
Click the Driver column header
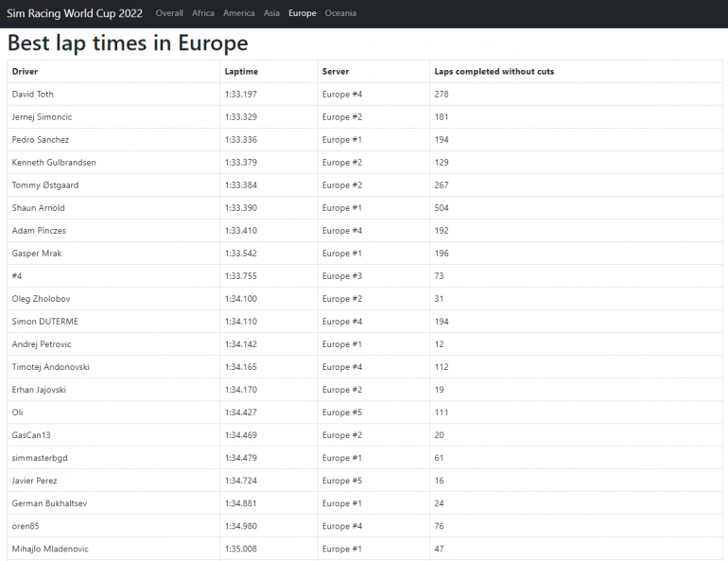(26, 72)
